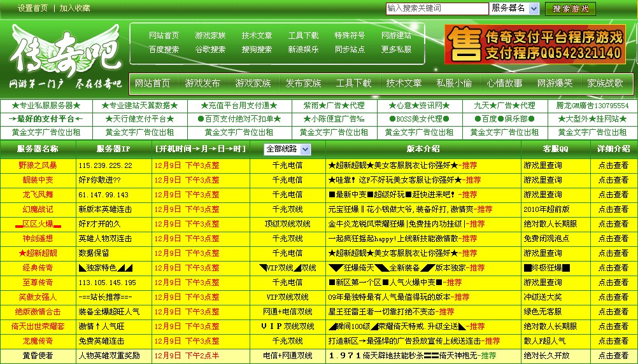Click the 百度搜索 link in top menu
Viewport: 638px width, 364px height.
pyautogui.click(x=164, y=50)
